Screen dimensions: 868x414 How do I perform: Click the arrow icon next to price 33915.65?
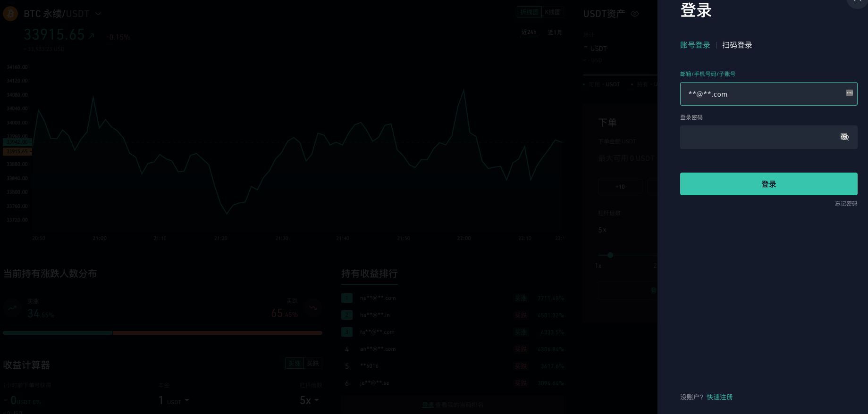[92, 36]
